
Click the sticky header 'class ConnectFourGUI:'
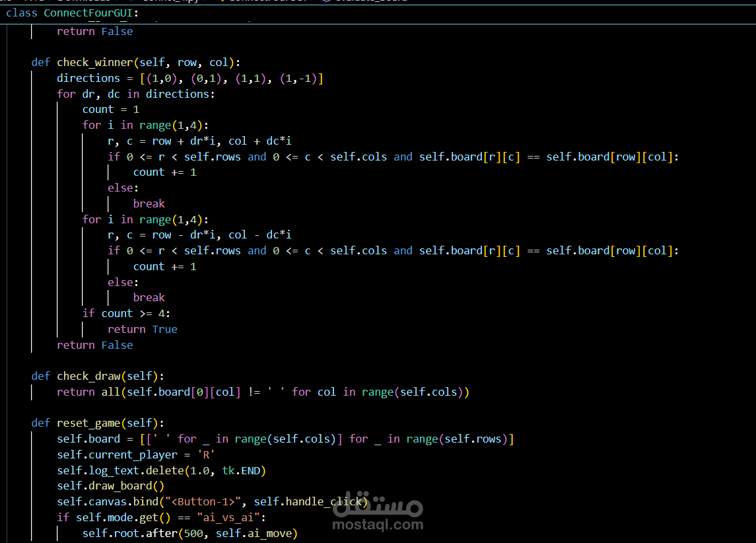click(73, 13)
